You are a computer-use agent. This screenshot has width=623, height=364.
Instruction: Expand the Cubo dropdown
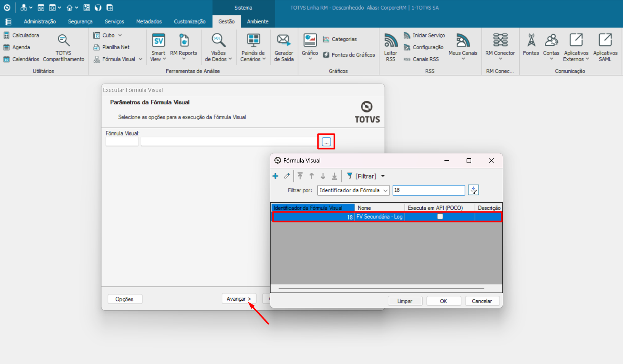120,35
